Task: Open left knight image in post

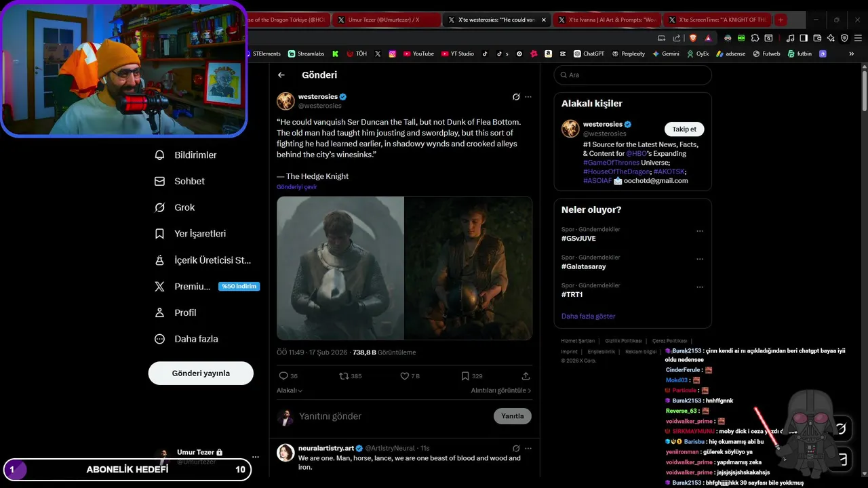Action: (x=340, y=268)
